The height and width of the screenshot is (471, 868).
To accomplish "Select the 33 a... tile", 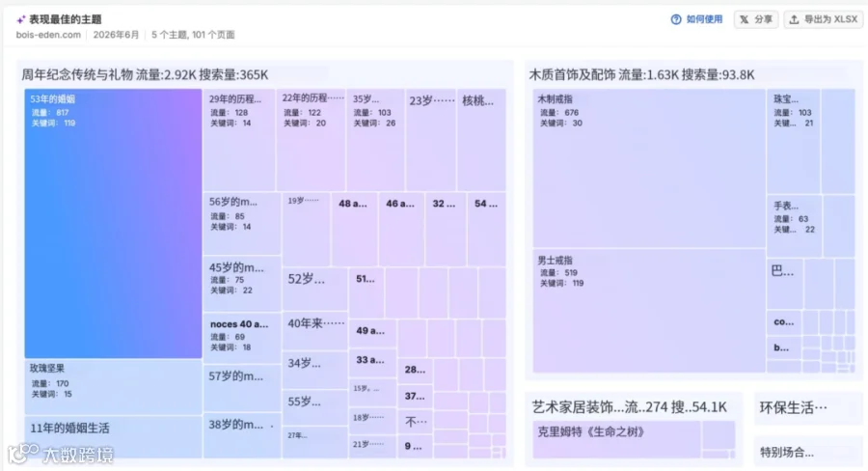I will pos(372,363).
